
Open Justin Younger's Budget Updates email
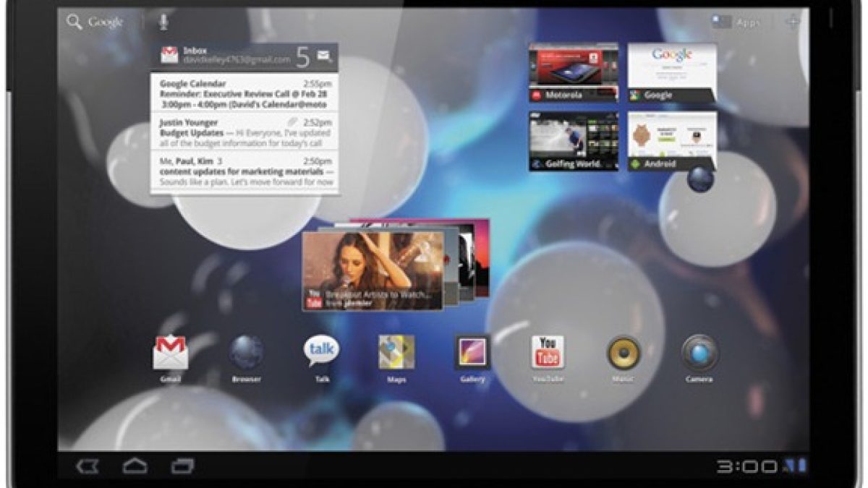tap(244, 132)
